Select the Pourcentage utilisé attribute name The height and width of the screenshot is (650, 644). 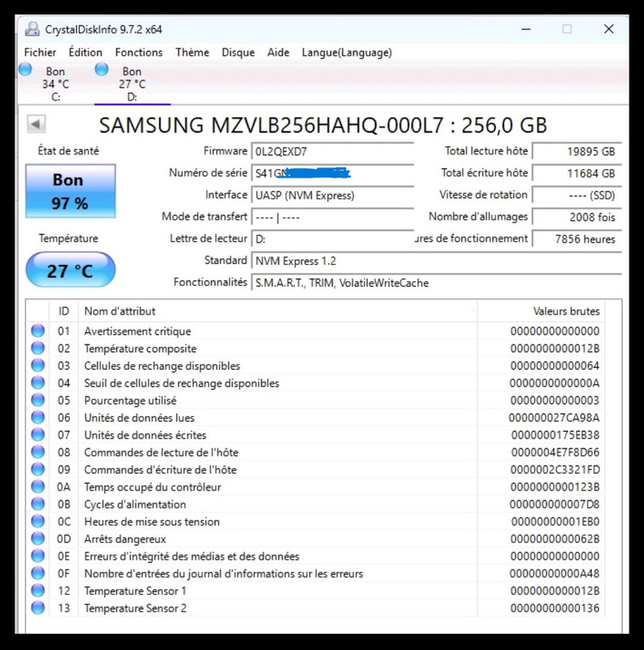tap(130, 401)
